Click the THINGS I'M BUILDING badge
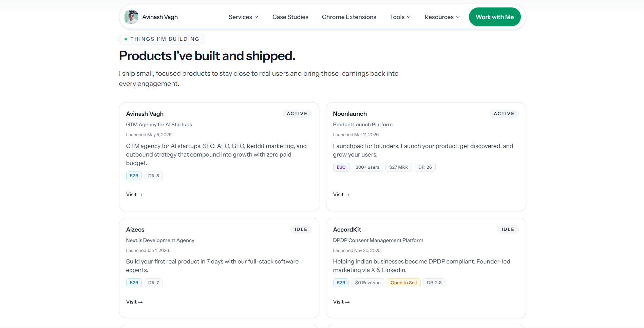The image size is (644, 328). coord(162,39)
